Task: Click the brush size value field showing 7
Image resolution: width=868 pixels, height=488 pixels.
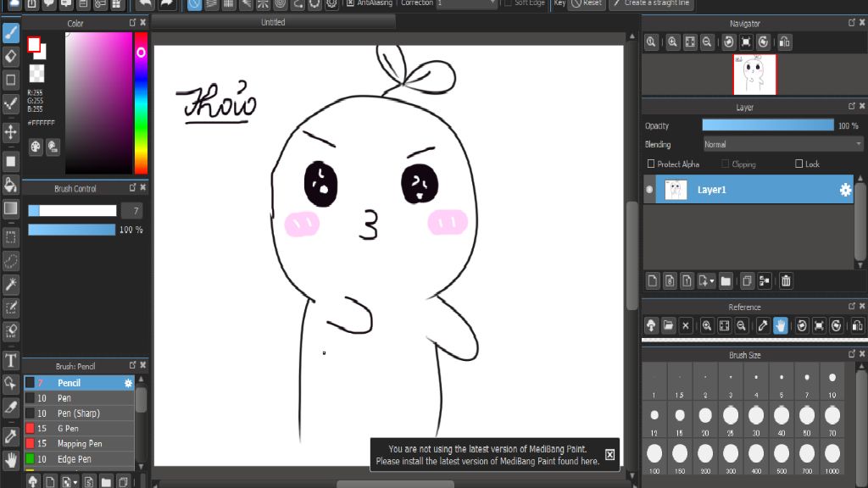Action: coord(131,211)
